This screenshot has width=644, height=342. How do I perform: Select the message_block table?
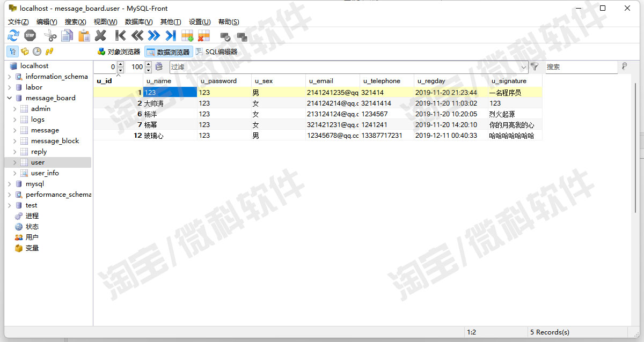55,141
